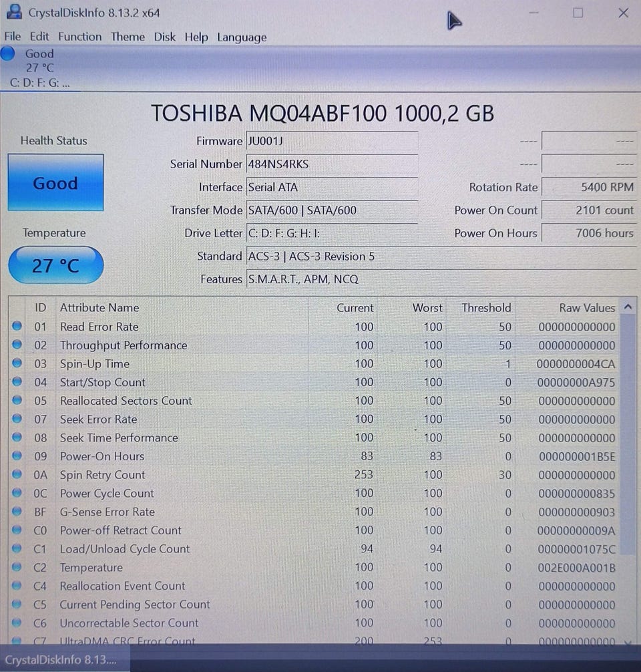This screenshot has width=641, height=672.
Task: Click the 27 °C temperature button
Action: (x=55, y=265)
